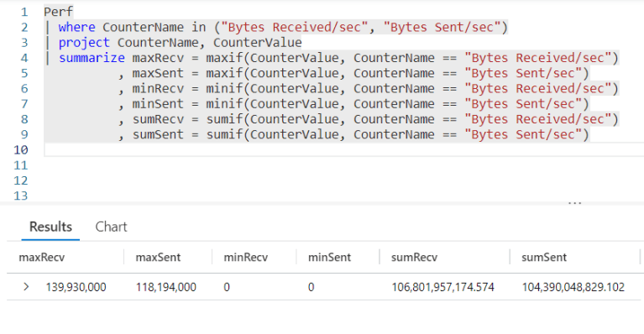
Task: Click the 'summarize' keyword on line 4
Action: 92,58
